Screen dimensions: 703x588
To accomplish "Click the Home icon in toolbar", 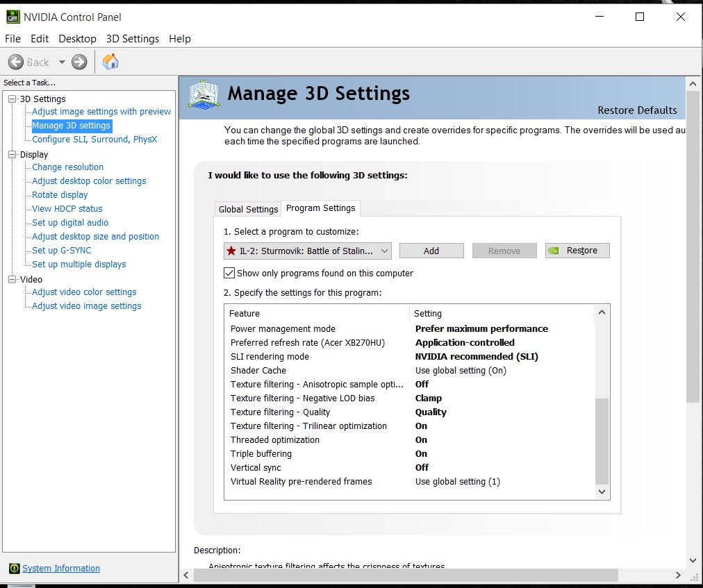I will (110, 62).
